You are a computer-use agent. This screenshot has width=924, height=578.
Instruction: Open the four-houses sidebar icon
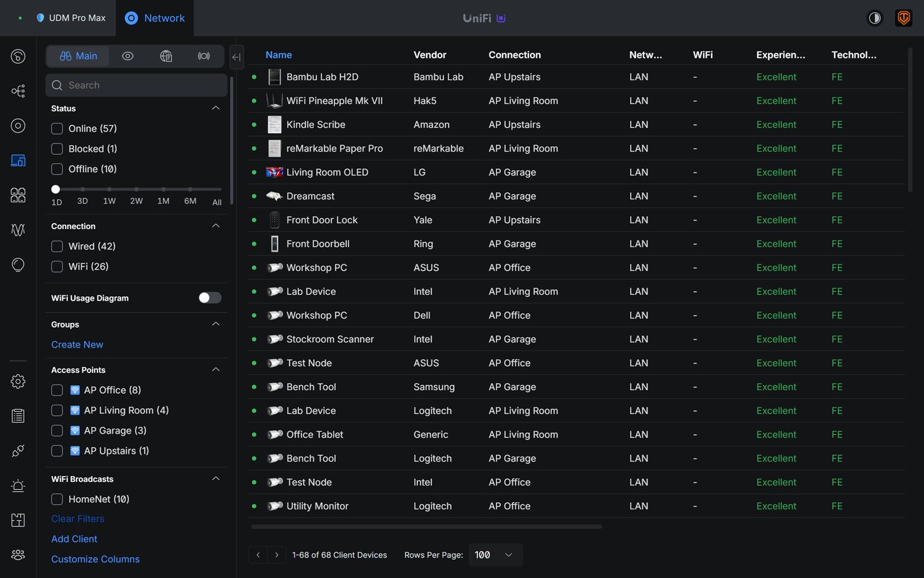(18, 195)
